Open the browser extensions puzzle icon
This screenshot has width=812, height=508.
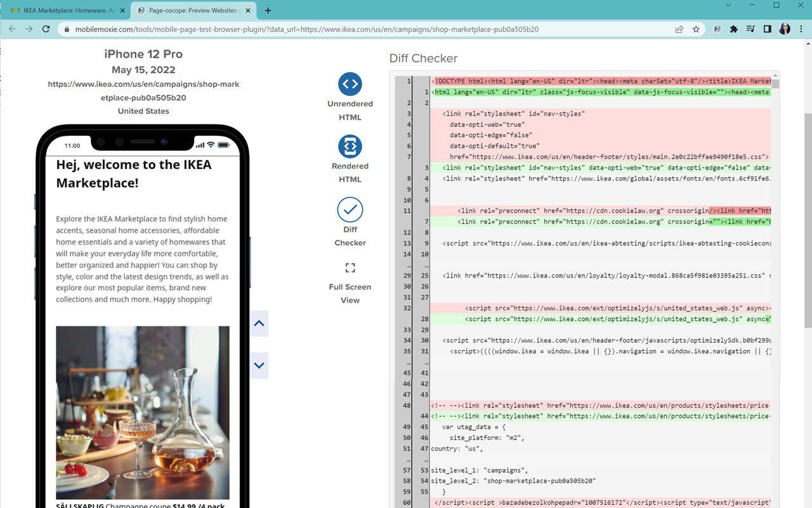(x=733, y=29)
